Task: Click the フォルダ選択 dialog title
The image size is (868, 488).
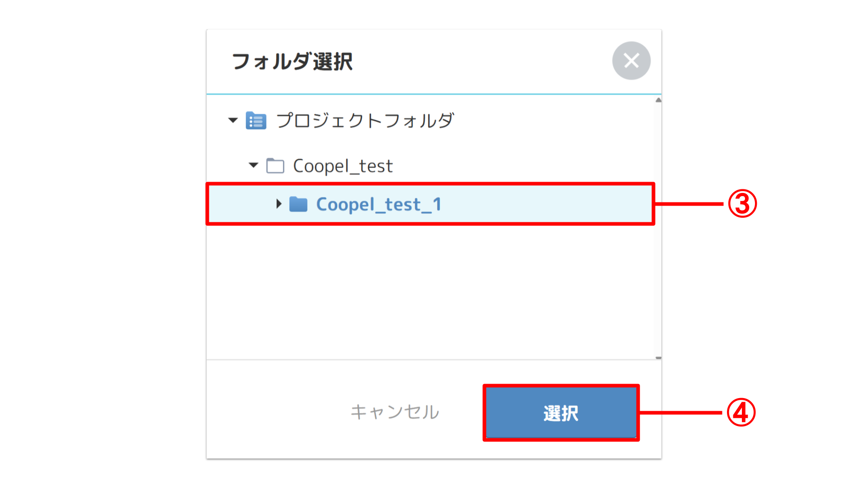Action: (x=292, y=61)
